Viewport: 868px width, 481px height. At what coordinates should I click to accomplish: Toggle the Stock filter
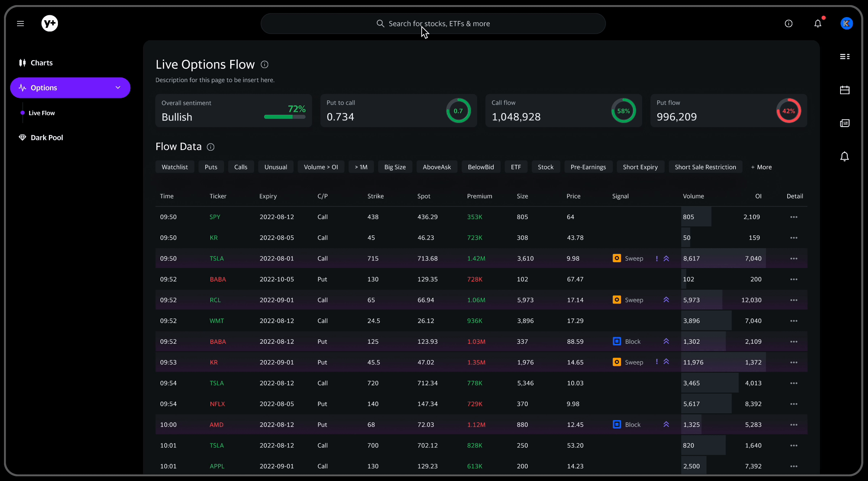pos(546,167)
